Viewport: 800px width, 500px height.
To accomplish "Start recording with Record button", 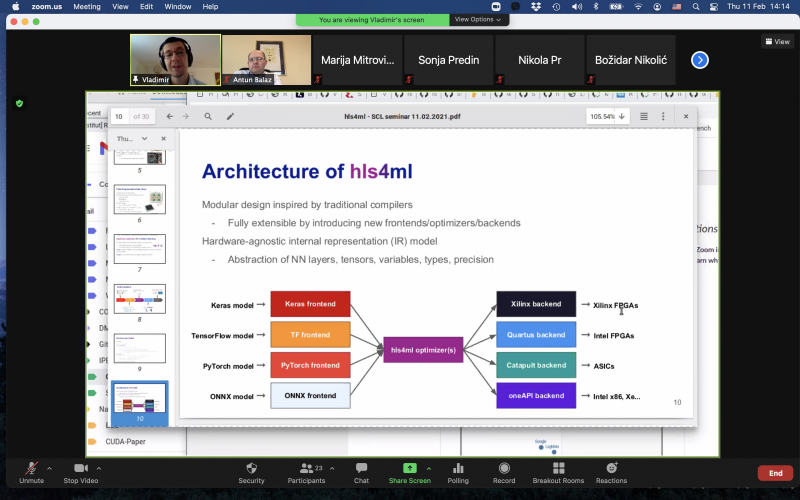I will pyautogui.click(x=504, y=472).
